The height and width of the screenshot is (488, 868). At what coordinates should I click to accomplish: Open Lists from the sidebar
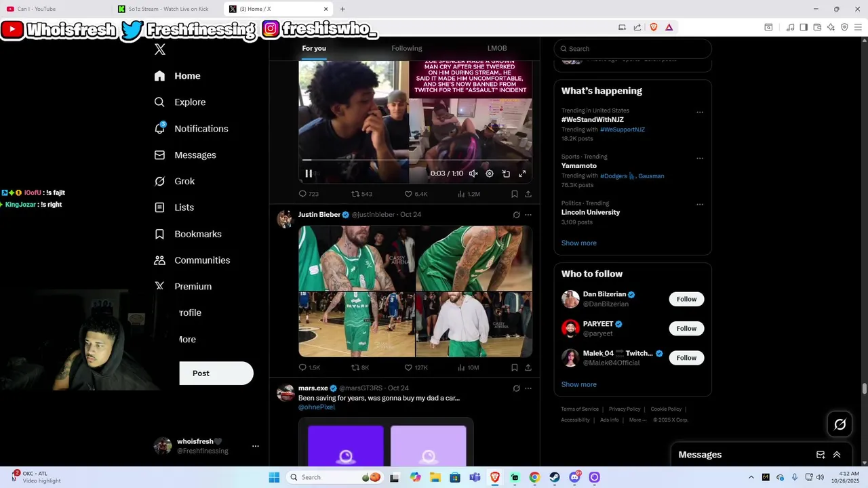pos(174,207)
